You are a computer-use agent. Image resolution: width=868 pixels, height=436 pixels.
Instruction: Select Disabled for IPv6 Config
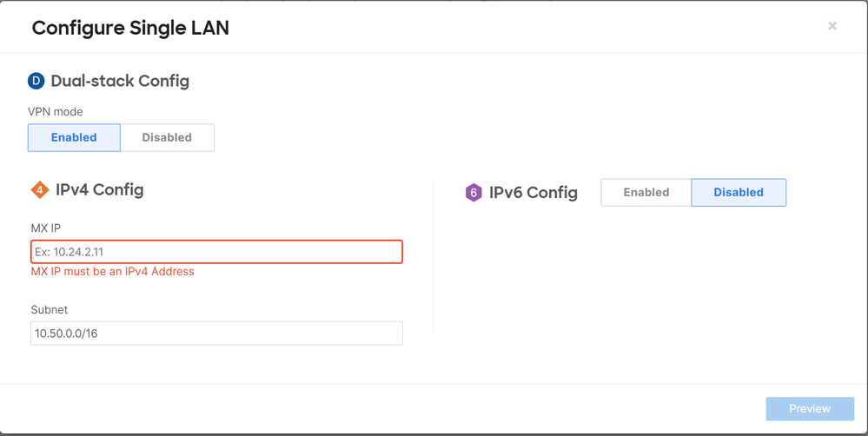pyautogui.click(x=739, y=193)
